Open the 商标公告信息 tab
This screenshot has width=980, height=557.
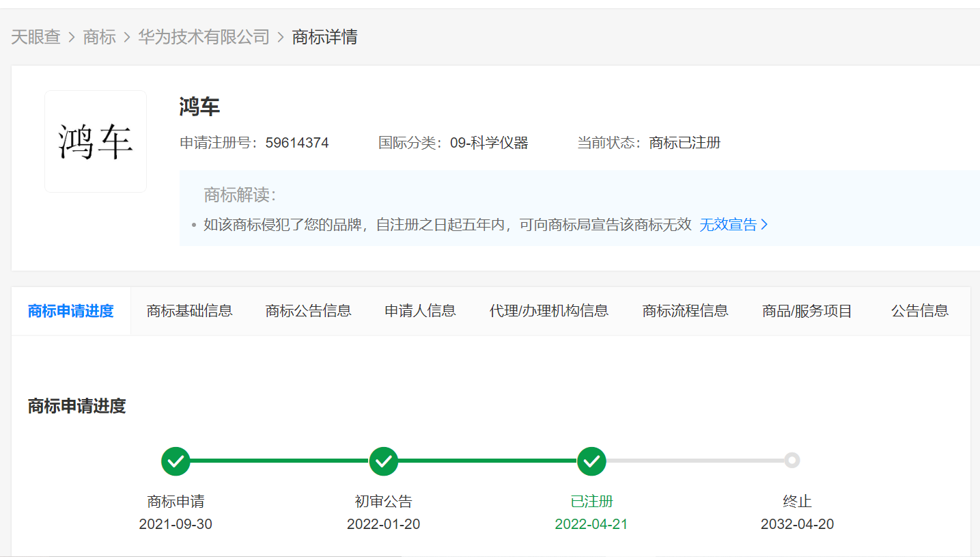[308, 311]
